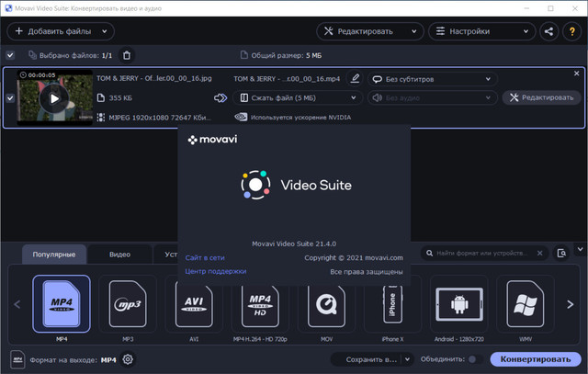Select the MP3 format icon
Viewport: 588px width, 374px height.
pyautogui.click(x=128, y=305)
